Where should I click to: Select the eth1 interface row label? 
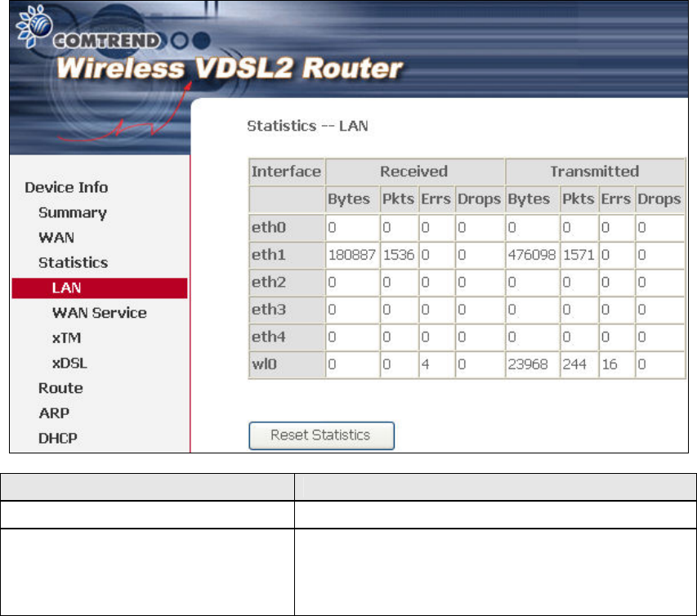pos(287,255)
